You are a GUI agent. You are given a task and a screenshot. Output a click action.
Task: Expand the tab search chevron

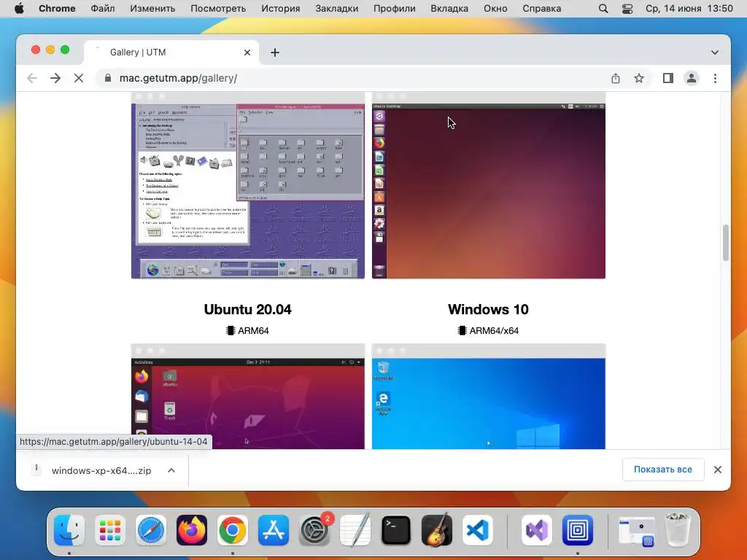[715, 52]
